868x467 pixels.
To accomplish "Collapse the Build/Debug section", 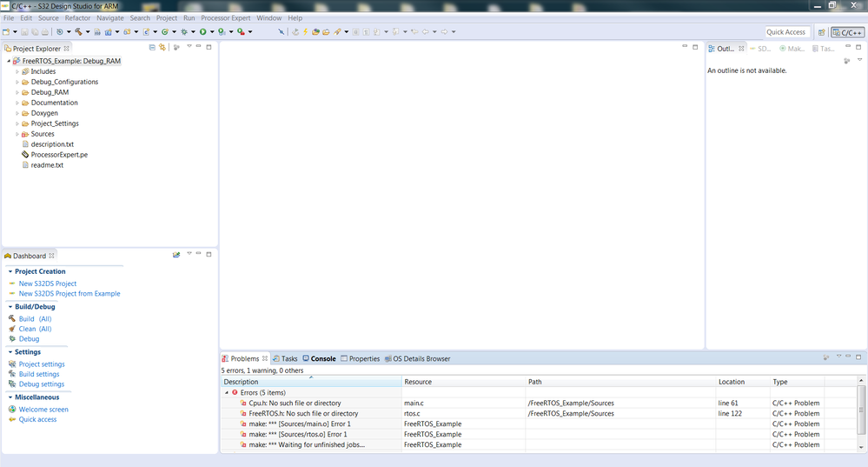I will [10, 306].
